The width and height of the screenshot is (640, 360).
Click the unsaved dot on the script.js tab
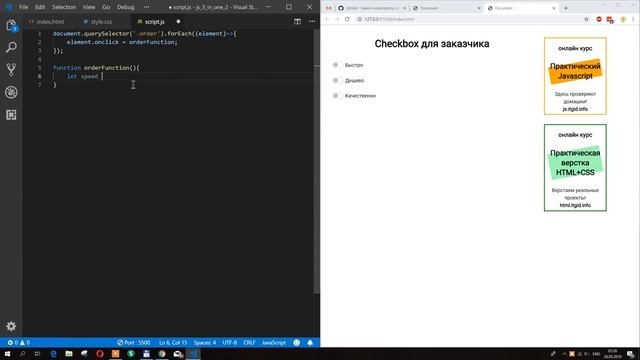[x=178, y=21]
